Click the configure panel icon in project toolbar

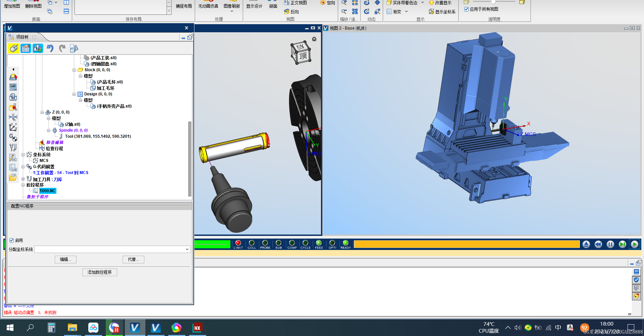[x=26, y=48]
